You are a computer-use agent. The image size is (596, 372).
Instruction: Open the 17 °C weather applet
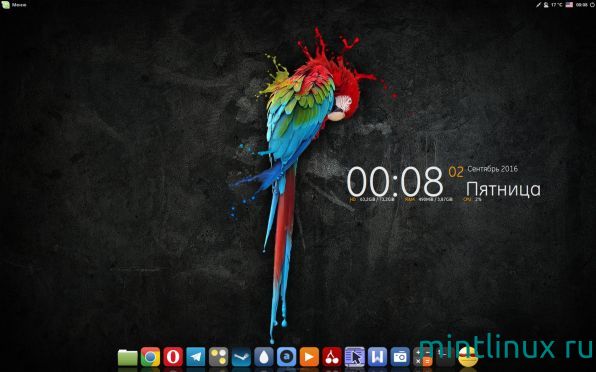coord(553,5)
